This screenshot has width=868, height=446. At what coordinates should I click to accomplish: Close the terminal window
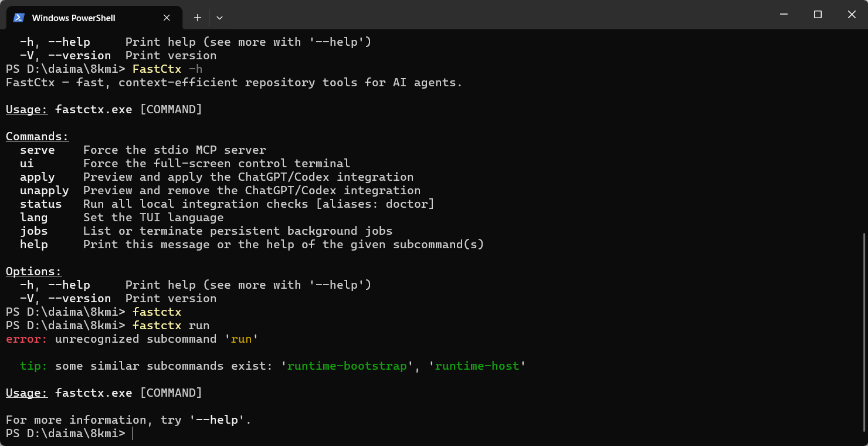tap(852, 15)
